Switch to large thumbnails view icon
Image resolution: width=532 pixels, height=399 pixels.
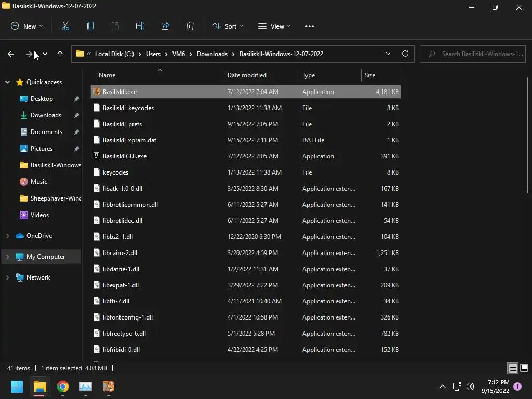click(524, 368)
